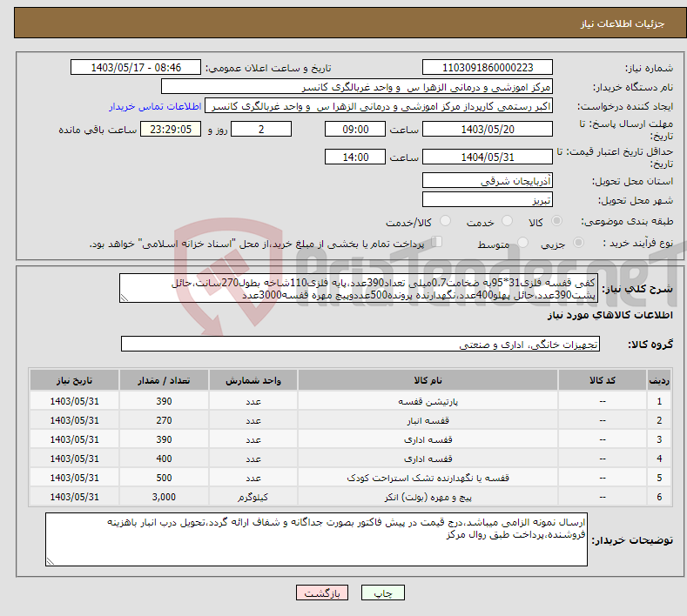The width and height of the screenshot is (687, 616).
Task: Click the announcement date field 1403/05/17 - 08:46
Action: pyautogui.click(x=135, y=67)
